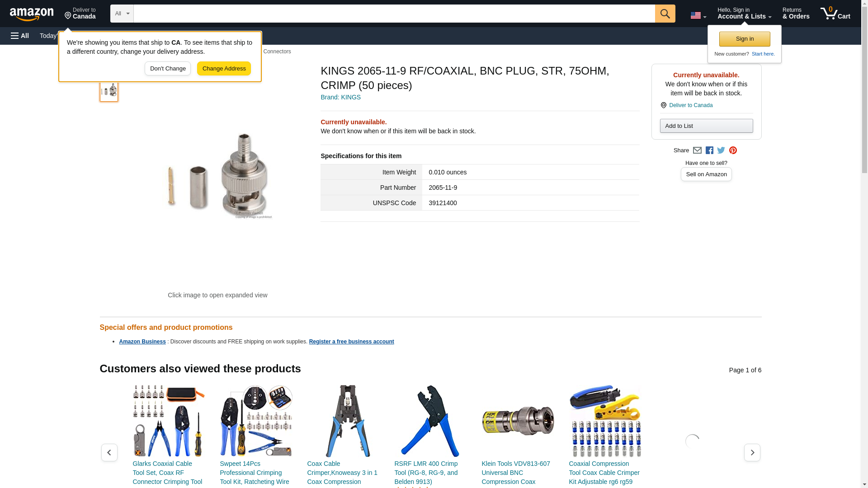Viewport: 868px width, 488px height.
Task: Add item to List
Action: click(x=706, y=126)
